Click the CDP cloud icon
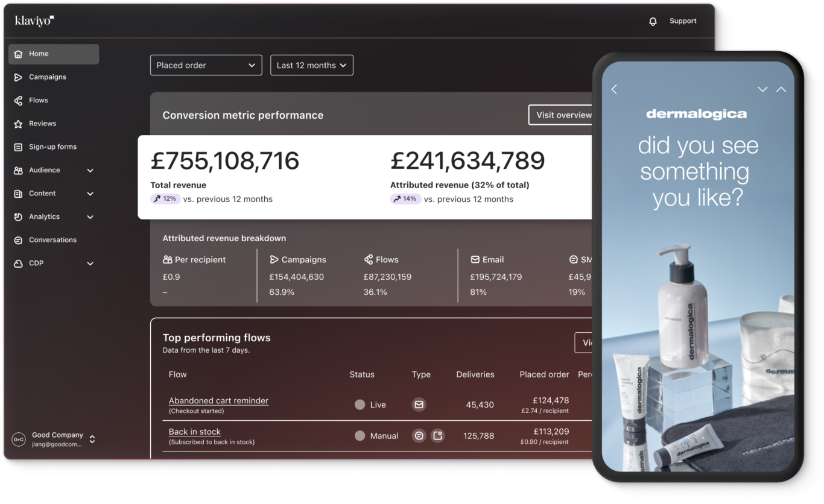 18,263
